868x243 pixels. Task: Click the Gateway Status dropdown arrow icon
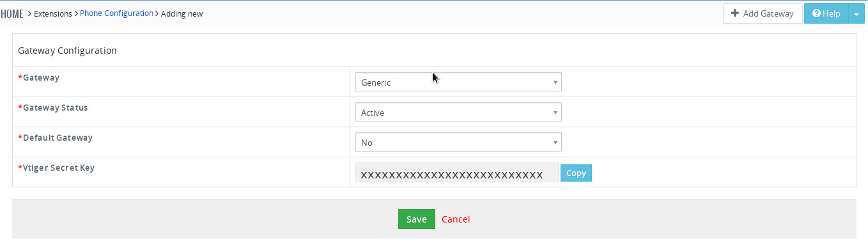pyautogui.click(x=555, y=113)
